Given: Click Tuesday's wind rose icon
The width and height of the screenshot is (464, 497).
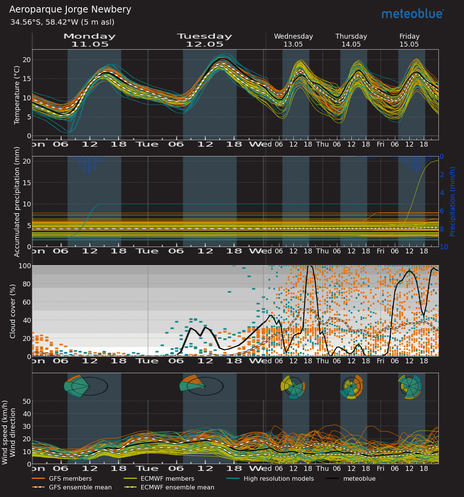Looking at the screenshot, I should click(x=201, y=386).
